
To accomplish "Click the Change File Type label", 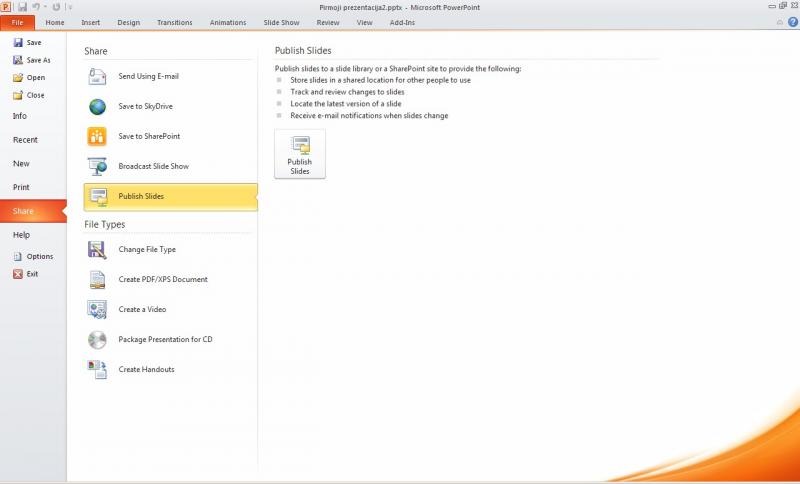I will tap(147, 250).
